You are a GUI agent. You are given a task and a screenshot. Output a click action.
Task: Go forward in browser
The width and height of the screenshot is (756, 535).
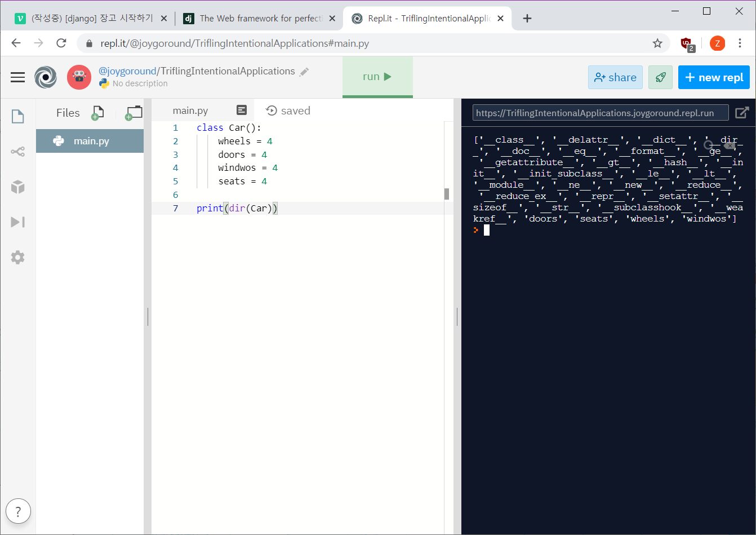38,43
